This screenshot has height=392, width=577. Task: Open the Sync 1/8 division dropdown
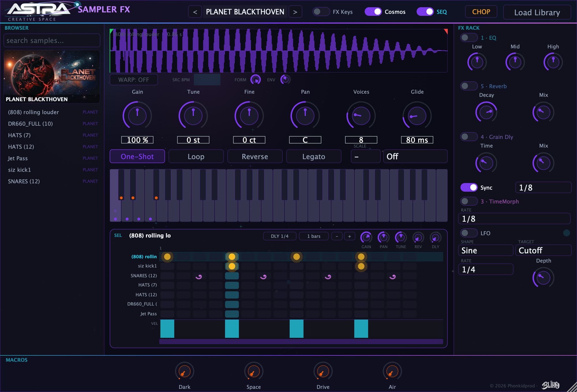click(x=543, y=187)
